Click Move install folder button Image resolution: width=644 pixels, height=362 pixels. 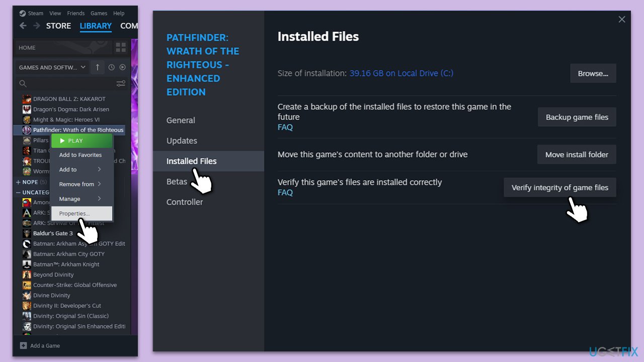577,154
